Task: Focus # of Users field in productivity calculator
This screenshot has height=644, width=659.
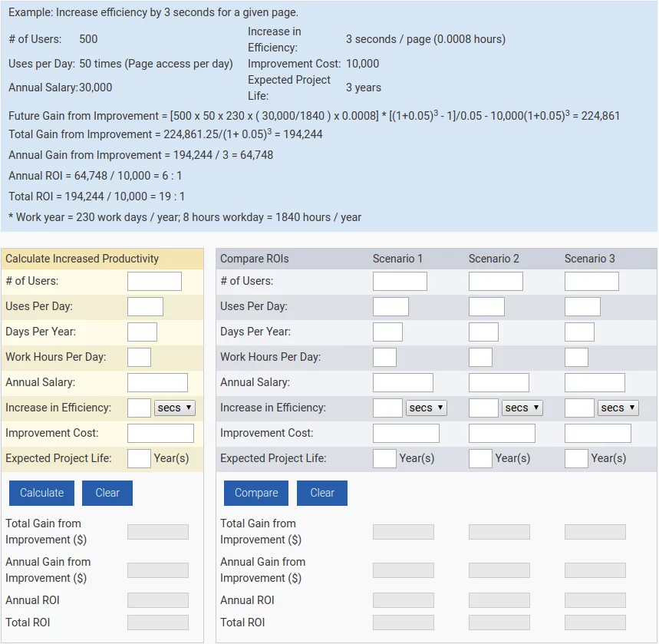Action: [x=155, y=282]
